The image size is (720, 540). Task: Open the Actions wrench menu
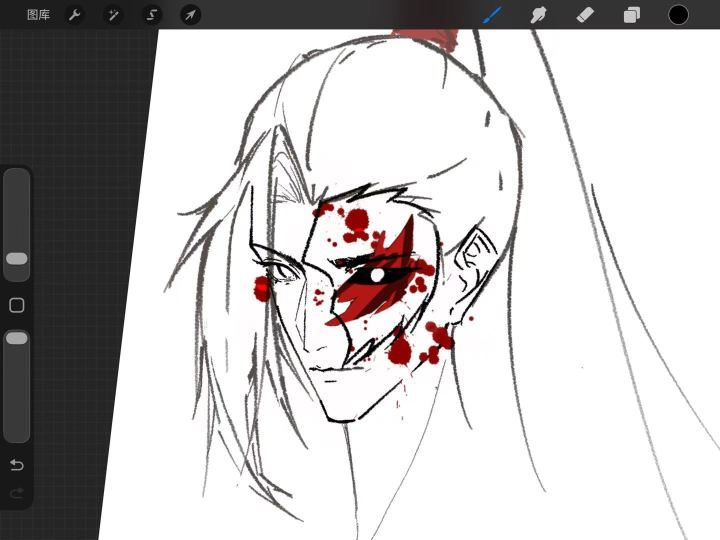(74, 15)
